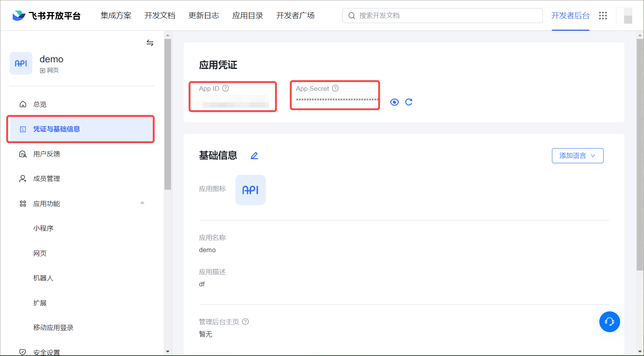Go to 成员管理 in sidebar
644x356 pixels.
[47, 179]
